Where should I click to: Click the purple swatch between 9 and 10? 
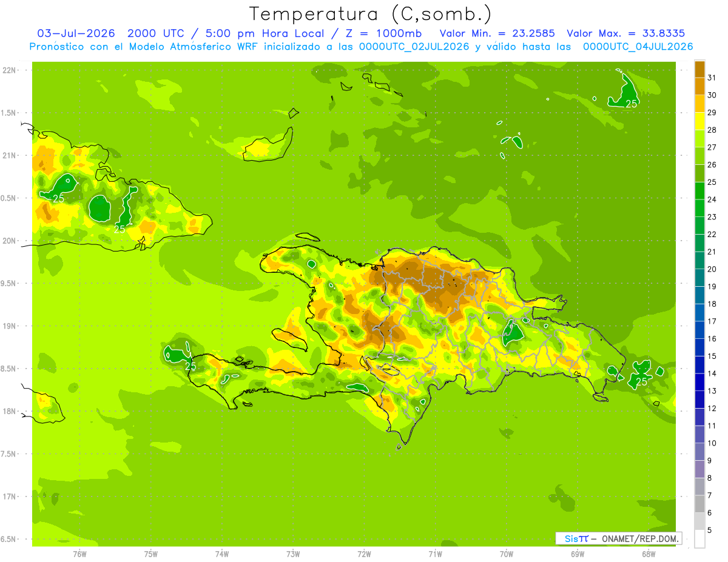[699, 452]
